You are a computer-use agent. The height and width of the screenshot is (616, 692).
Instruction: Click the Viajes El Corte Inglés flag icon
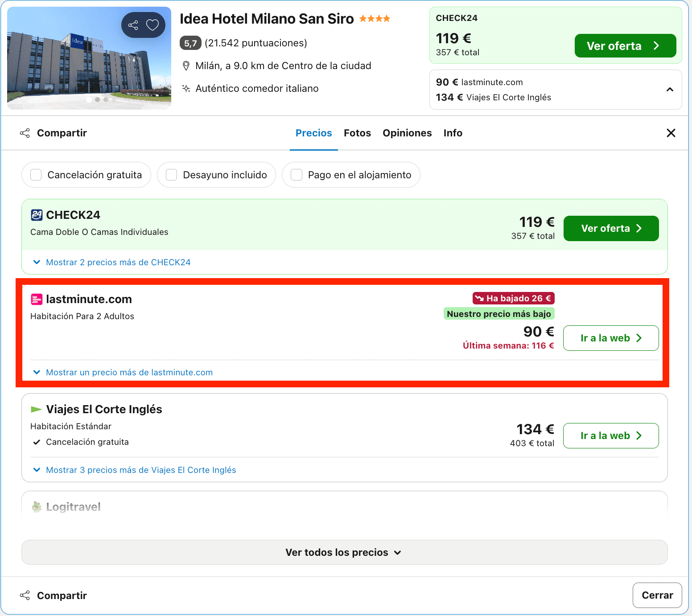36,409
